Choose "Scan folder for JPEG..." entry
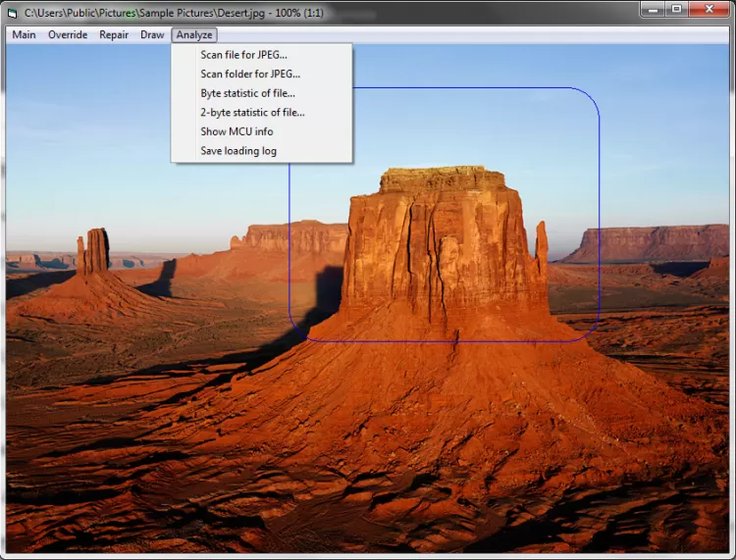This screenshot has height=560, width=736. [x=250, y=74]
